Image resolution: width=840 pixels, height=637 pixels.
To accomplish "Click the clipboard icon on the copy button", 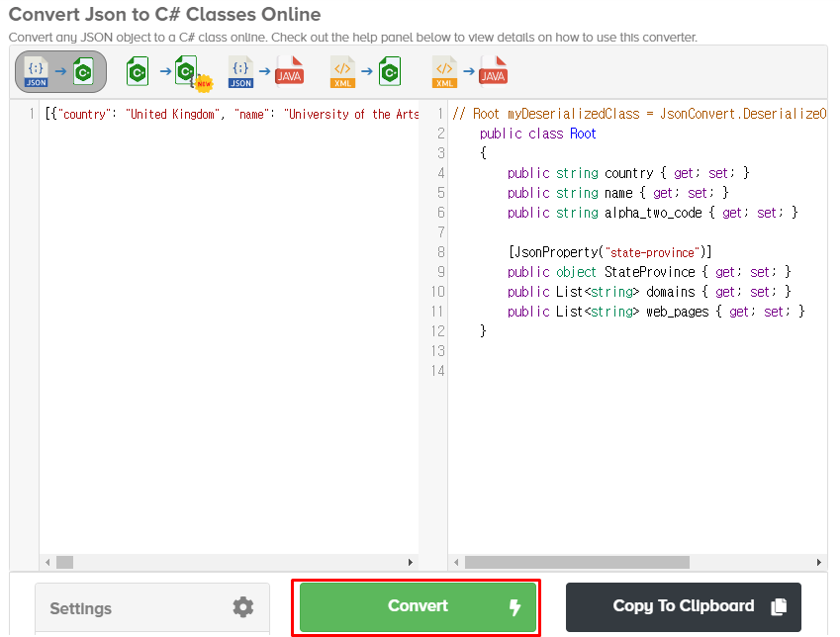I will coord(779,606).
